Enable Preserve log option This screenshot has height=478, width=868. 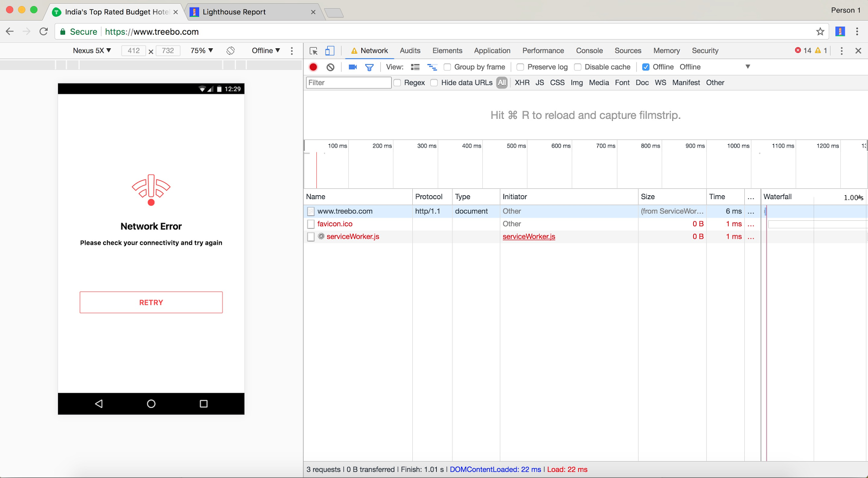[520, 67]
